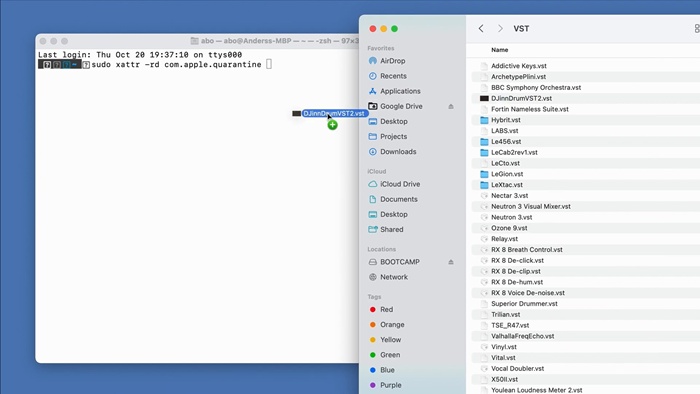The height and width of the screenshot is (394, 700).
Task: Select TSE_R47.vst file
Action: pos(510,325)
